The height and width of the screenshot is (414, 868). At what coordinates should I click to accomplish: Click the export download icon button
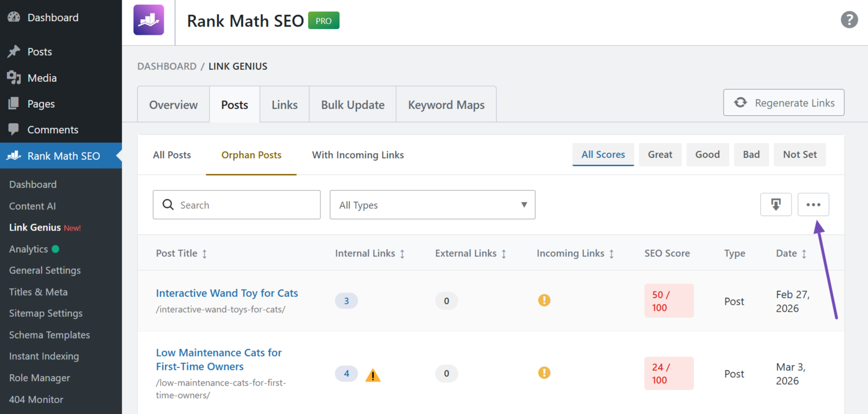[776, 205]
